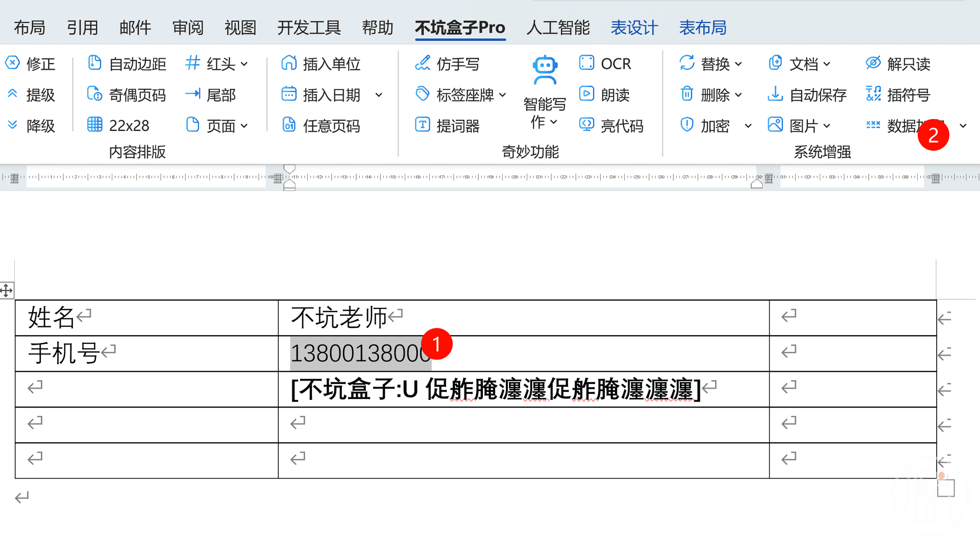Open the 删除 dropdown arrow

pyautogui.click(x=738, y=95)
